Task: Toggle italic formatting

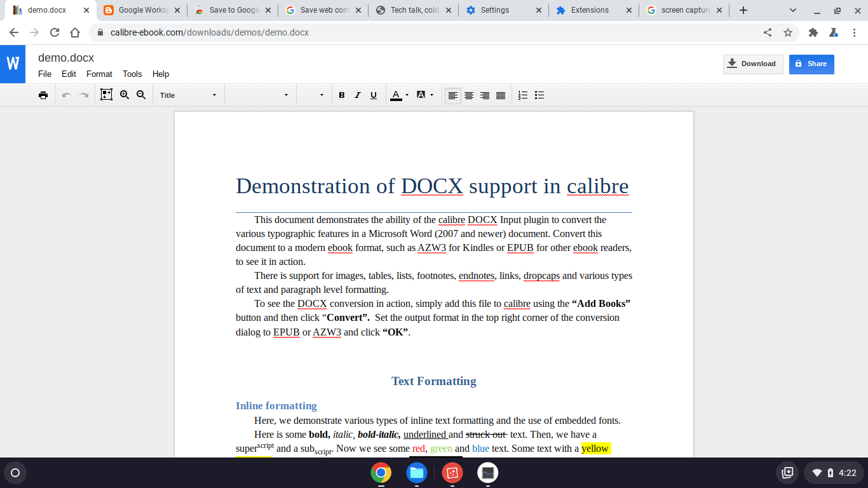Action: pos(357,95)
